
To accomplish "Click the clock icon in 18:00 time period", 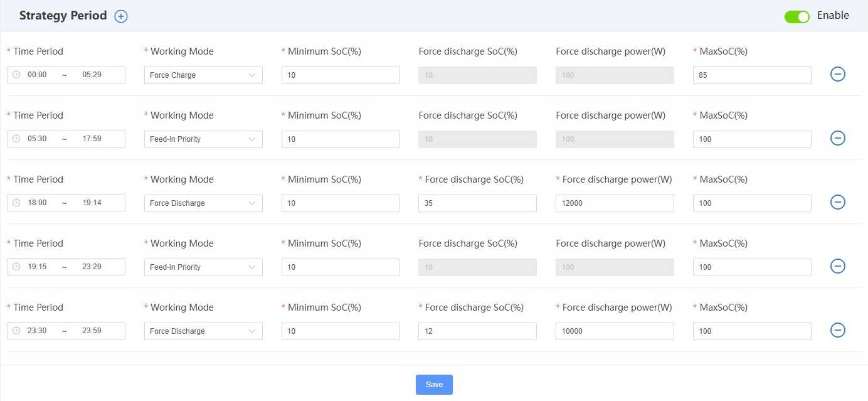I will pos(16,203).
